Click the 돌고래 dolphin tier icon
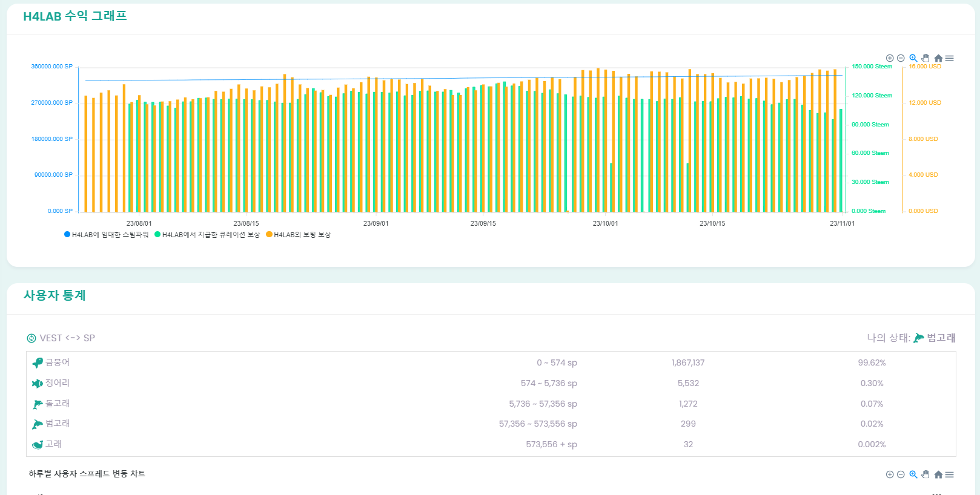Screen dimensions: 980x495 pyautogui.click(x=38, y=404)
